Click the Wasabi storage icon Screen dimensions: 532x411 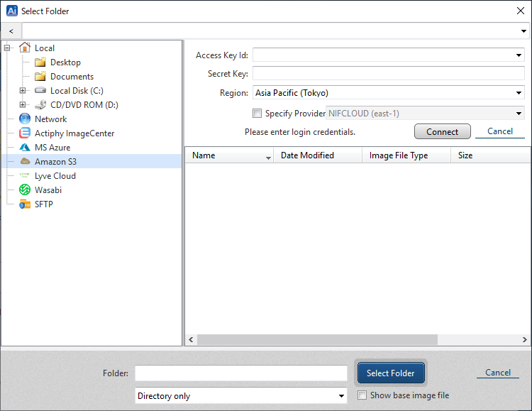click(26, 190)
